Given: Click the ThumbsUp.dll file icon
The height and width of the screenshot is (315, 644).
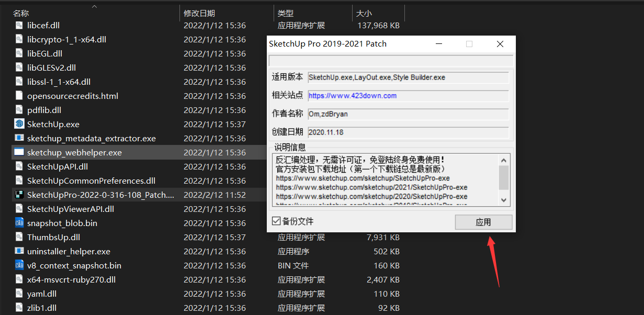Looking at the screenshot, I should 19,237.
